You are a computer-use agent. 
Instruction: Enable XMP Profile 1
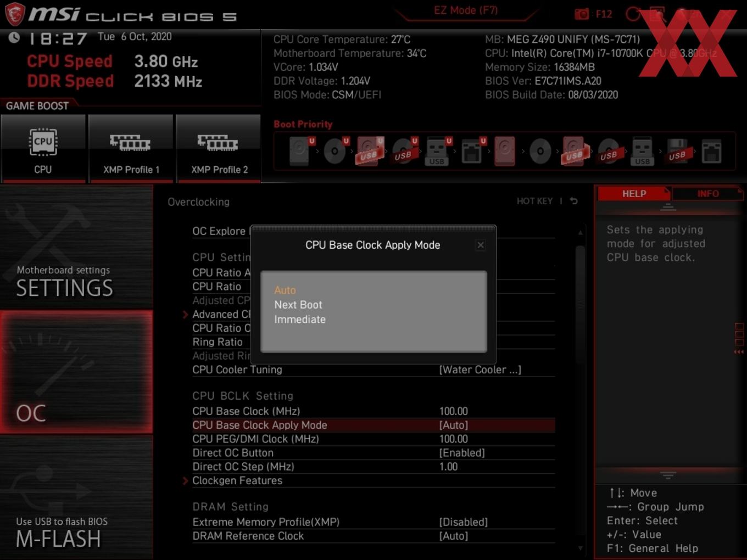point(131,148)
